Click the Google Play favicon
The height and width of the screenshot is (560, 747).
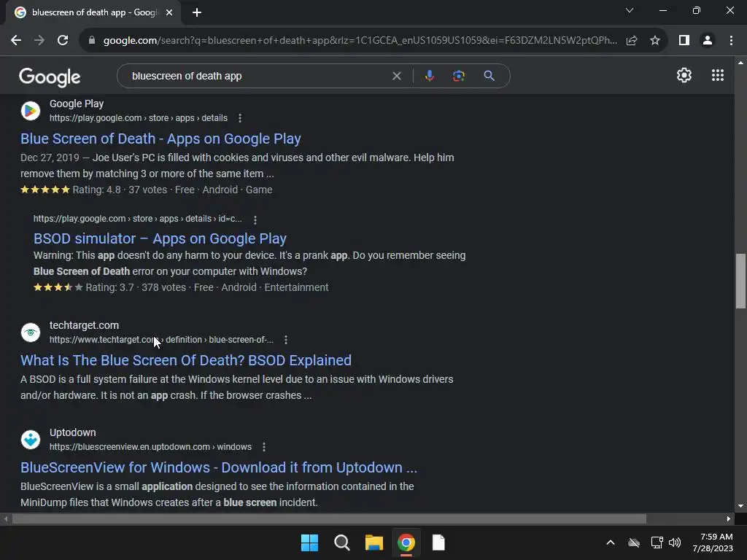coord(31,111)
